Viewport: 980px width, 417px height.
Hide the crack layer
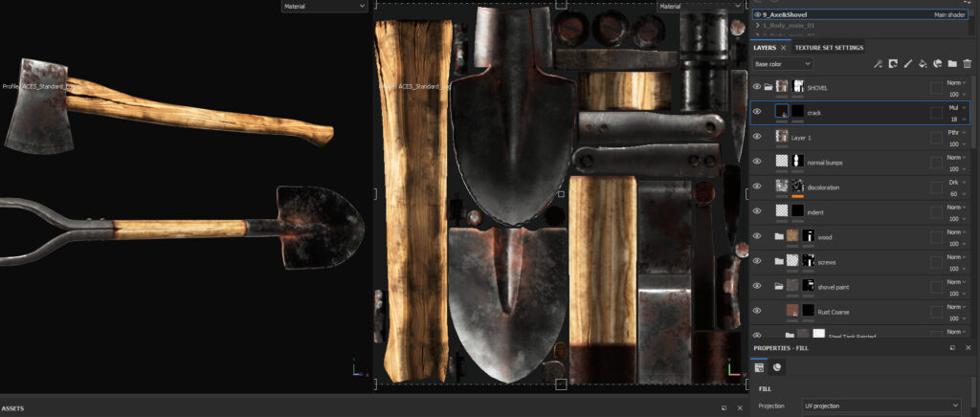[757, 112]
